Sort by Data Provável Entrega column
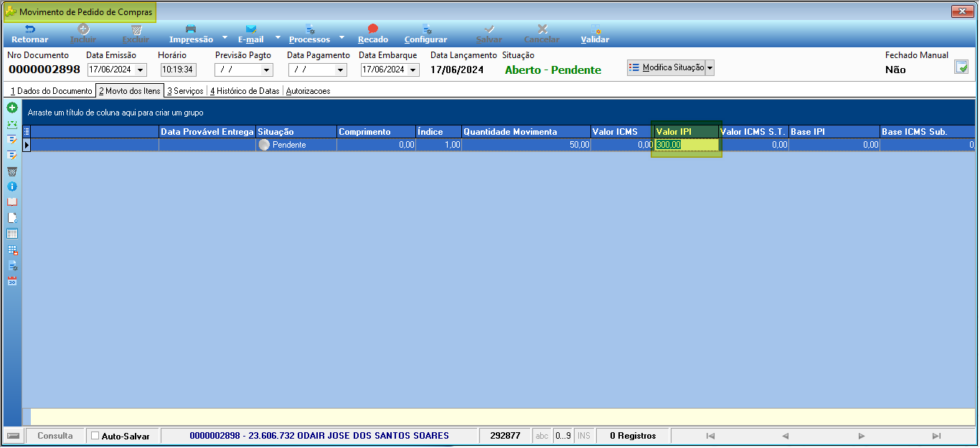 tap(207, 132)
